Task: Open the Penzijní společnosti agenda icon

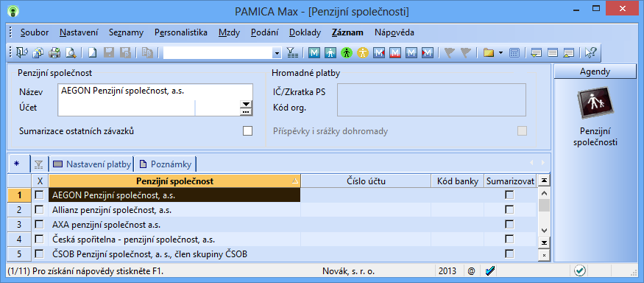Action: (595, 101)
